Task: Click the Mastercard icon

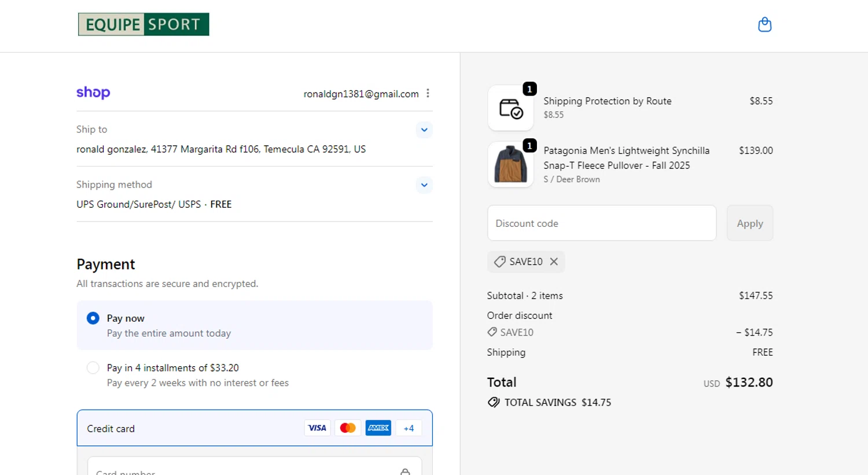Action: (348, 428)
